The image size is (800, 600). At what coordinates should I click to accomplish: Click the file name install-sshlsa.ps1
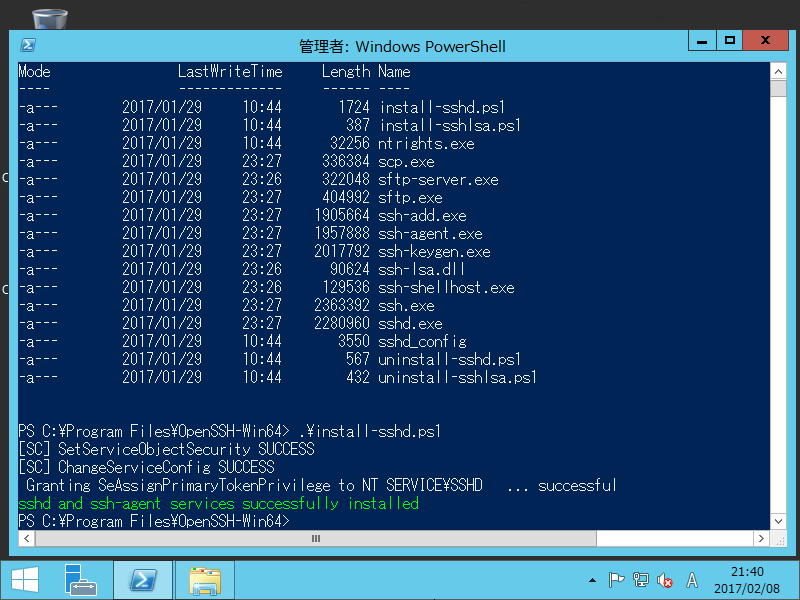click(450, 125)
